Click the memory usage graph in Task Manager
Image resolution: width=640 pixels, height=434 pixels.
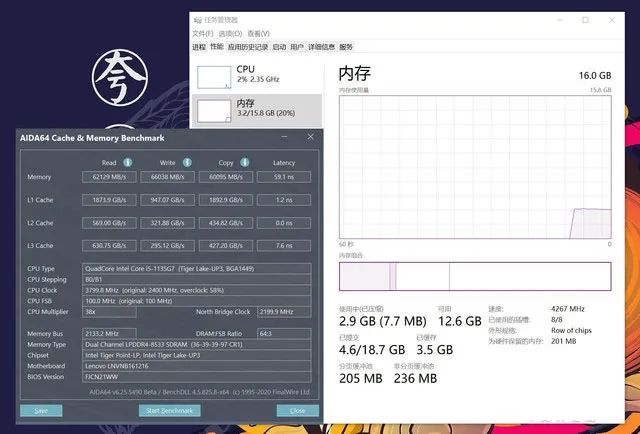pos(475,167)
